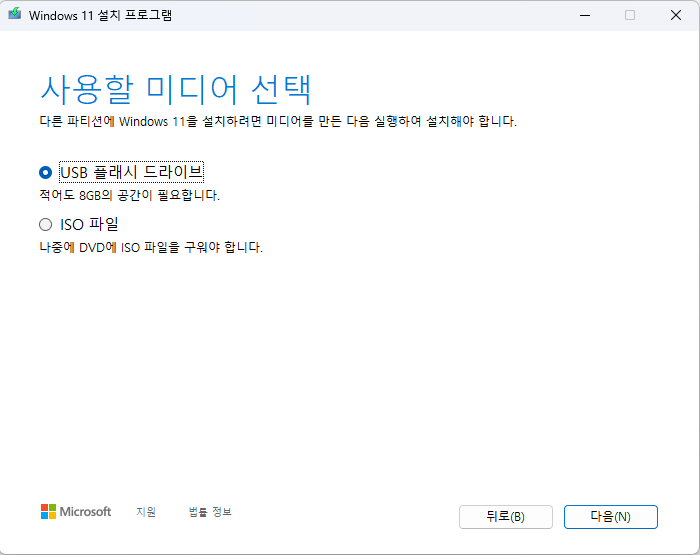Screen dimensions: 700x555
Task: Select the USB 플래시 드라이브 radio button
Action: (x=45, y=172)
